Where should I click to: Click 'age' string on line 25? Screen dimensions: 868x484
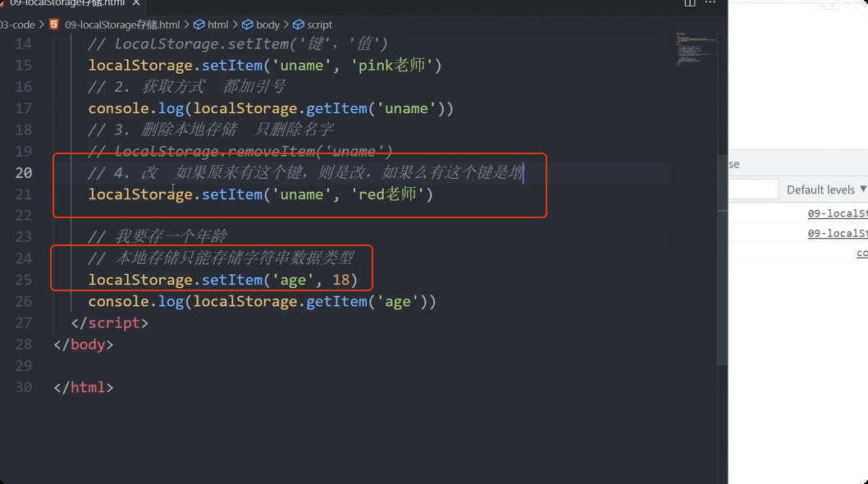pyautogui.click(x=293, y=280)
